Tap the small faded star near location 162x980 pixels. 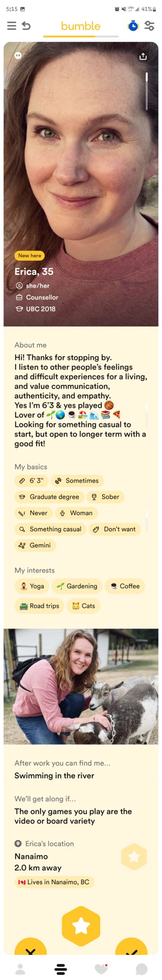(x=134, y=856)
